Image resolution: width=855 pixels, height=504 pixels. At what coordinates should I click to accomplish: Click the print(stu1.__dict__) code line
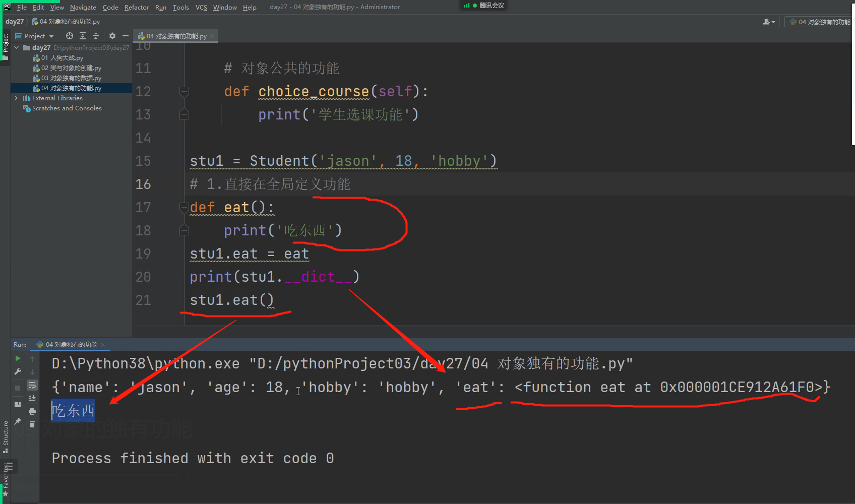(275, 277)
